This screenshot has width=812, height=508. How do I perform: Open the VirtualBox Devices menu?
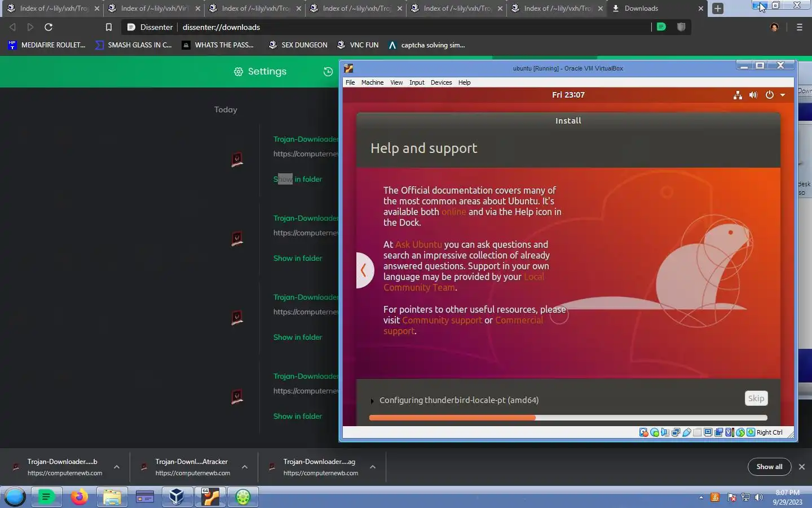[441, 82]
